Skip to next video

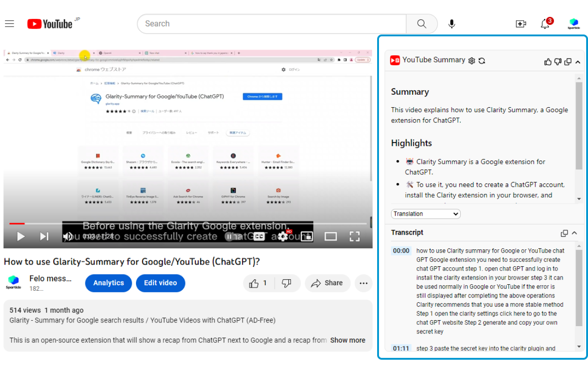[x=44, y=236]
